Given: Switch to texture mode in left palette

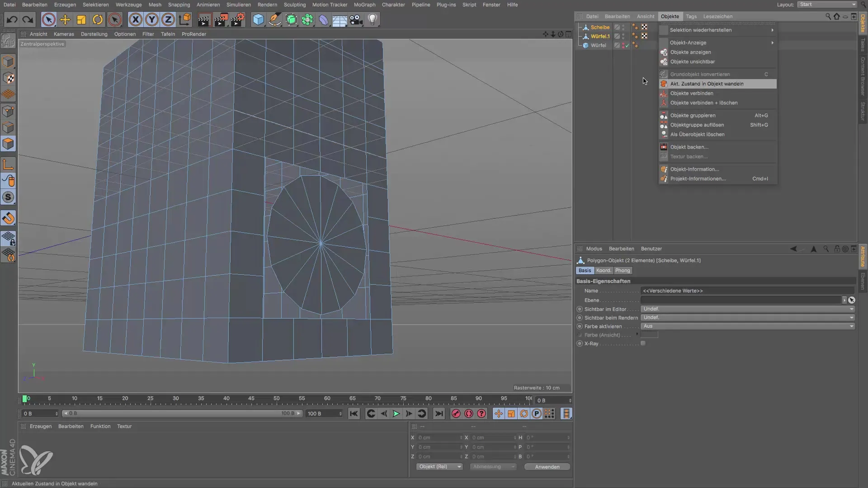Looking at the screenshot, I should [8, 78].
